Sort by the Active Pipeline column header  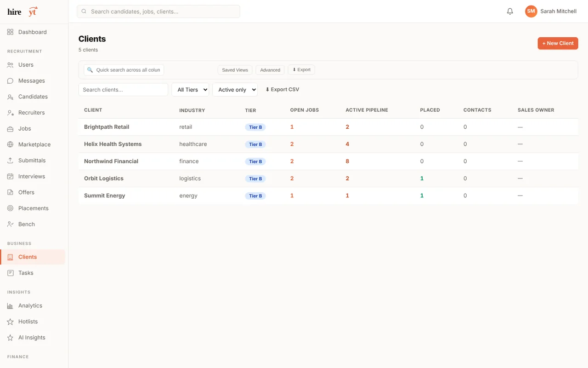click(x=367, y=110)
